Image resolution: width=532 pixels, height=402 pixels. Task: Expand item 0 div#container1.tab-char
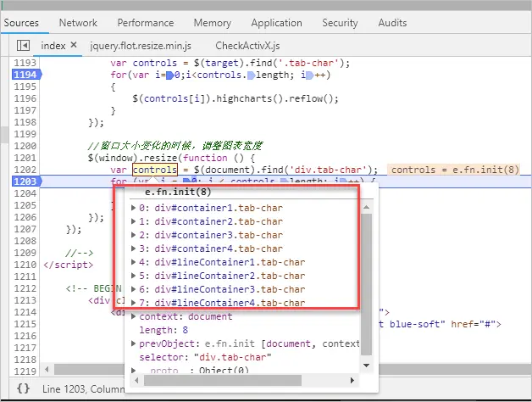(134, 208)
